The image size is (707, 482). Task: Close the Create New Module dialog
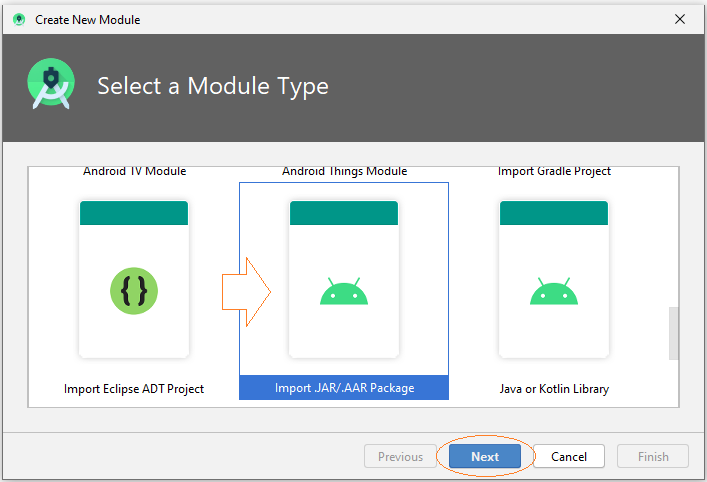click(679, 19)
